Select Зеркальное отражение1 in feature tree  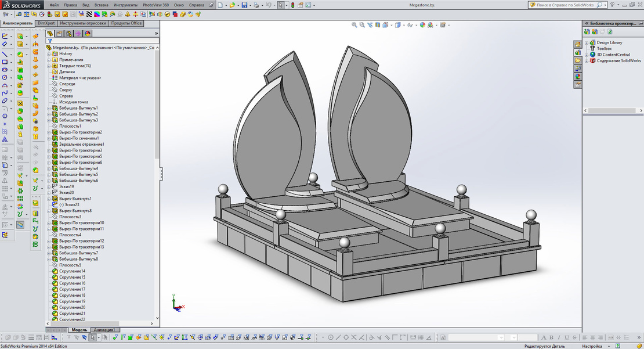[81, 144]
